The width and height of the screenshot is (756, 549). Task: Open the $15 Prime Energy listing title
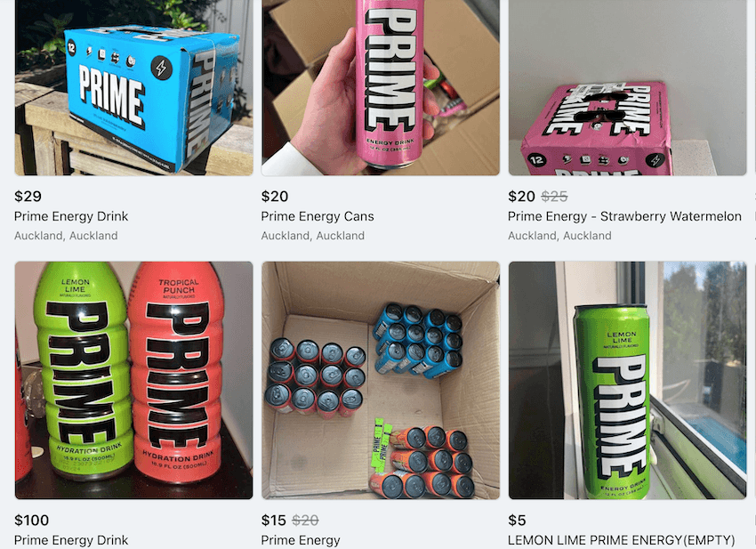pos(301,540)
